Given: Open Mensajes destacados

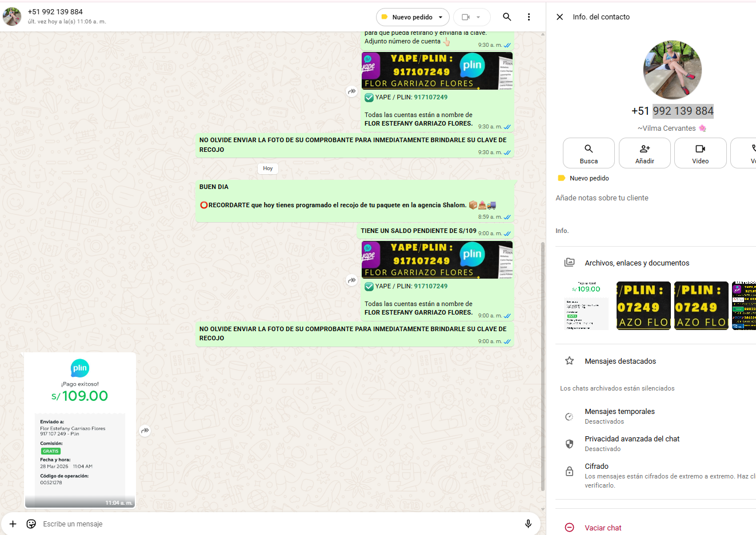Looking at the screenshot, I should click(620, 361).
